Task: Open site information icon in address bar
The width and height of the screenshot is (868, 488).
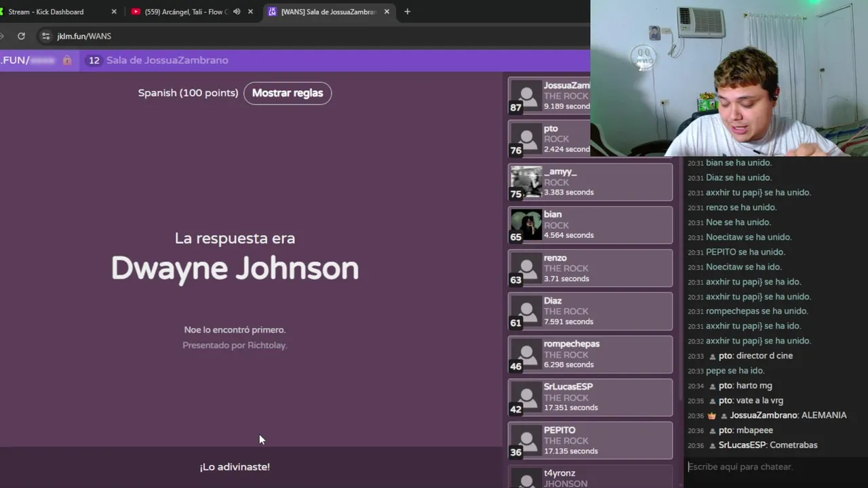Action: pos(45,36)
